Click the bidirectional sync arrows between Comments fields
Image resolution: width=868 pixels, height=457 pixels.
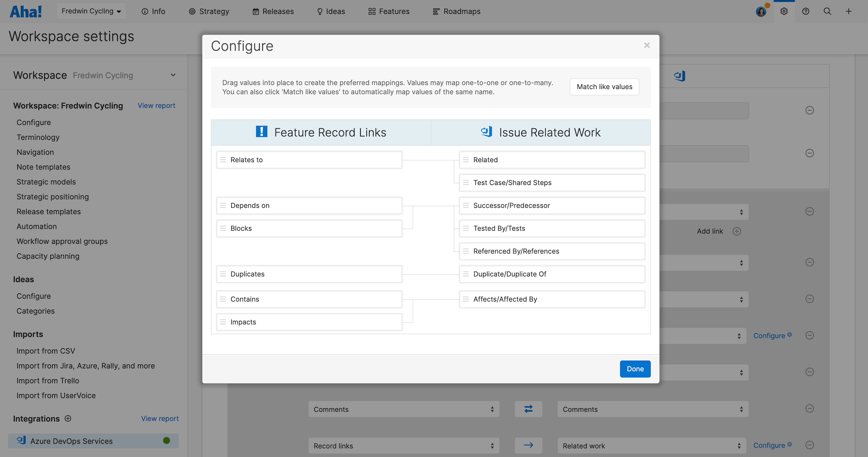pyautogui.click(x=528, y=409)
